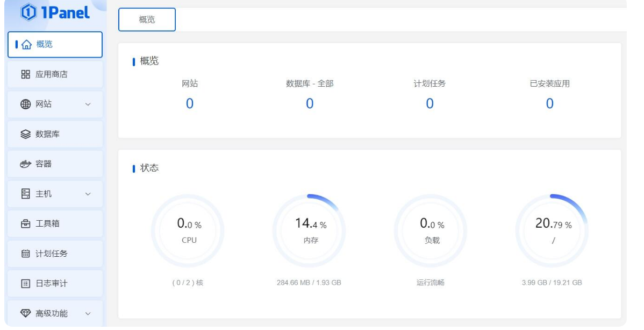644x330 pixels.
Task: Click the 日志审计 log icon
Action: tap(26, 284)
